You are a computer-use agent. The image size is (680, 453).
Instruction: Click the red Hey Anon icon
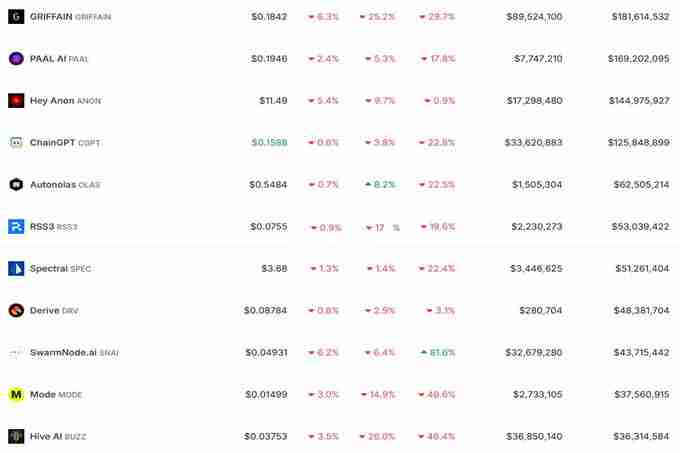[16, 101]
